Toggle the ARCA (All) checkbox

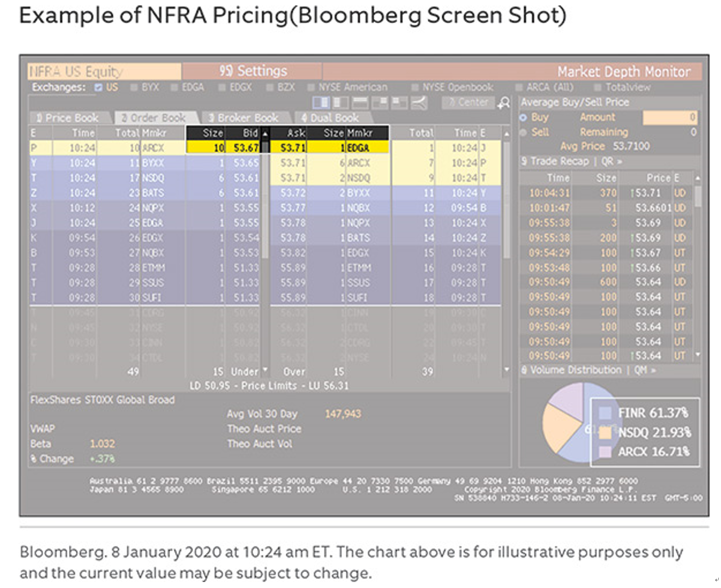tap(519, 87)
